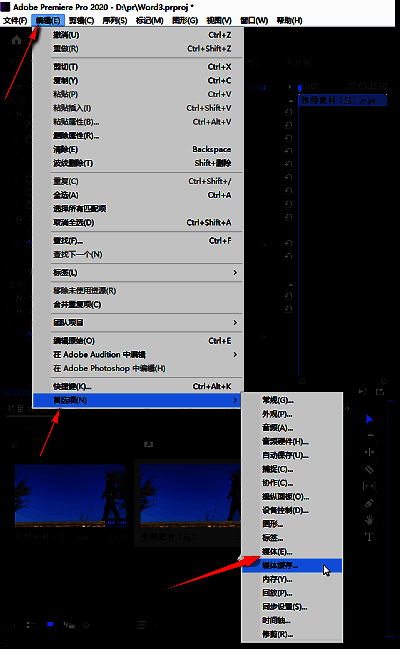Open 同步设置(S)... preferences
400x649 pixels.
point(292,607)
